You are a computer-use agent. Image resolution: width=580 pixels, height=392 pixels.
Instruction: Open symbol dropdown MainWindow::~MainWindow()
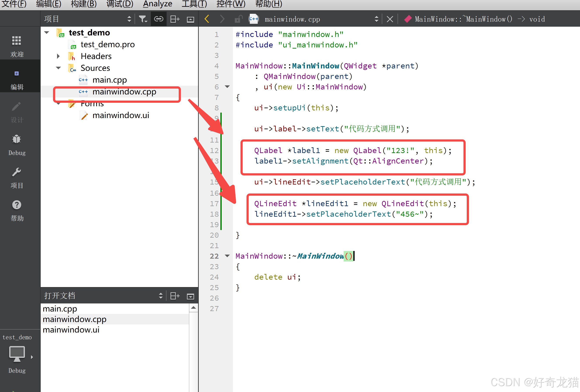[x=480, y=19]
